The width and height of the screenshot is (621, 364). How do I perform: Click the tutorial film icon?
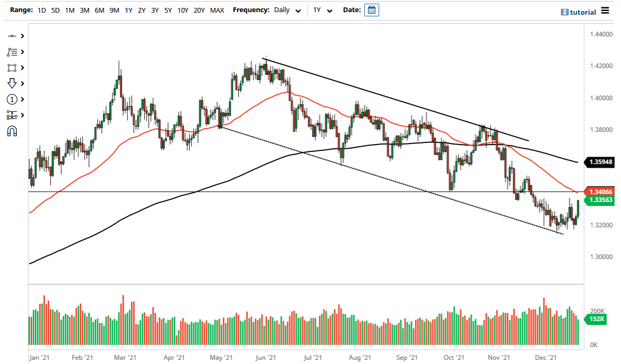click(566, 12)
